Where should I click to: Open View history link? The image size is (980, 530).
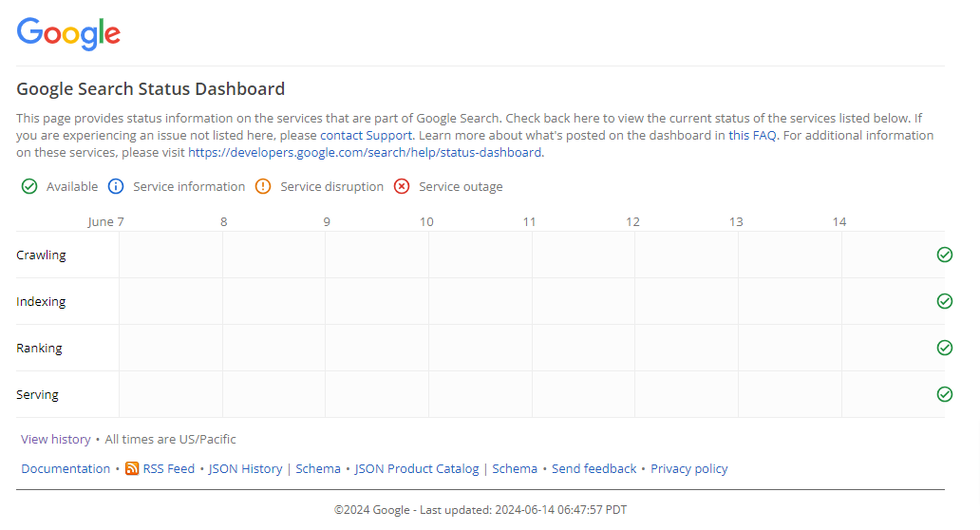pos(56,440)
